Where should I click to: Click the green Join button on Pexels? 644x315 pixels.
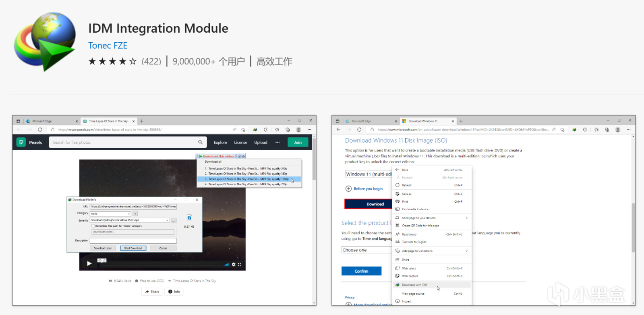[x=298, y=142]
